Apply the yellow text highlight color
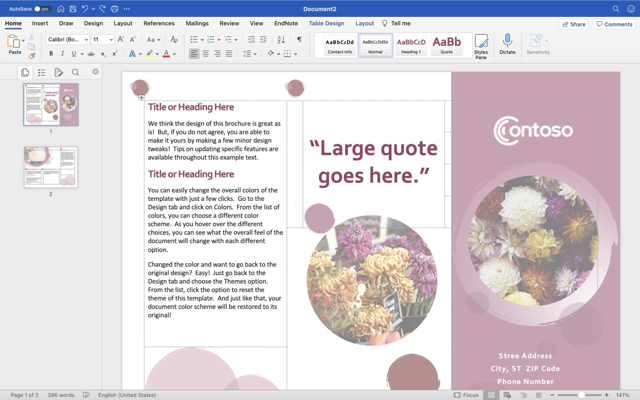 coord(149,54)
